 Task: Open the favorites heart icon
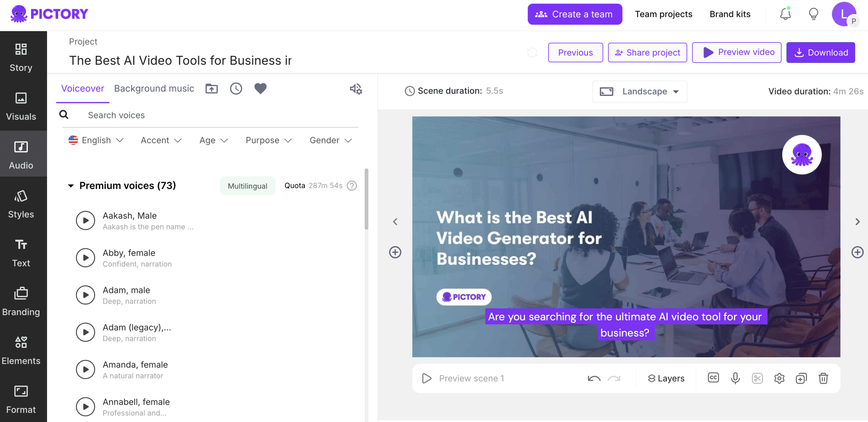coord(260,89)
